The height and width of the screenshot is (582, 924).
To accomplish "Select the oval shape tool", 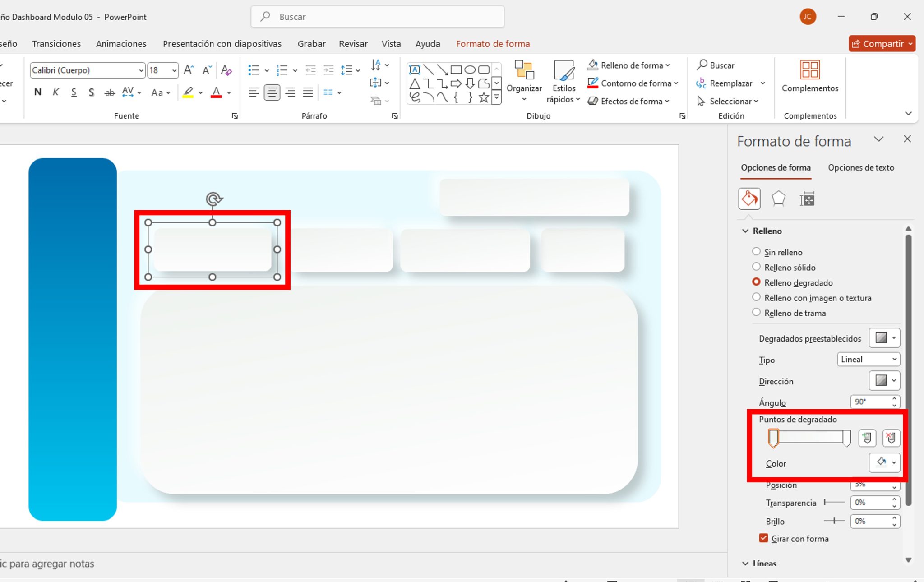I will [469, 69].
